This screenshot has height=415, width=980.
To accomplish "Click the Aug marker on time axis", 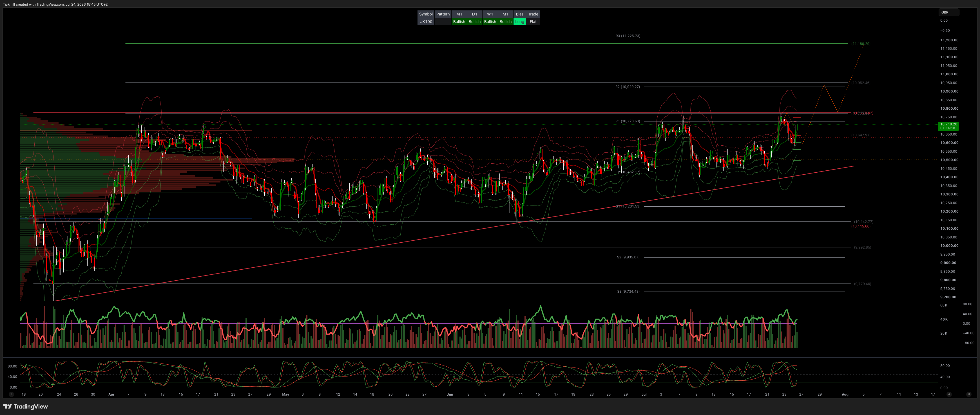I will click(x=845, y=394).
